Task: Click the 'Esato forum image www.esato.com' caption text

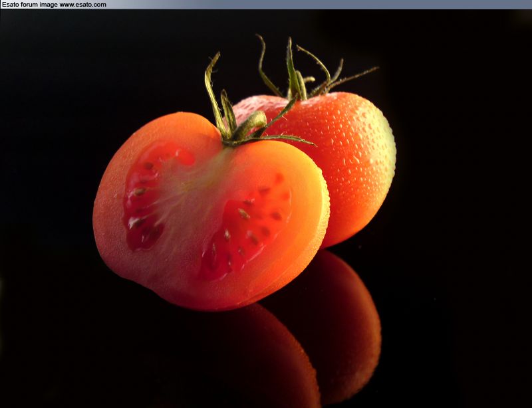Action: [x=54, y=5]
